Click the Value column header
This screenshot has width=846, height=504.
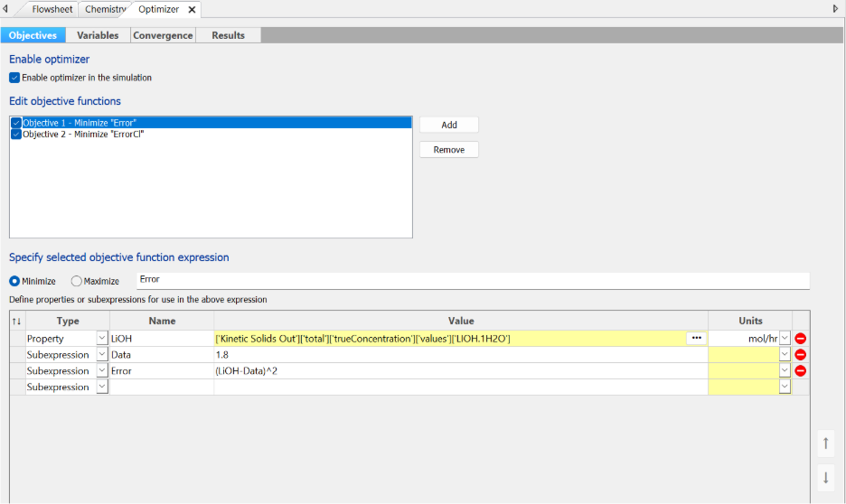[461, 321]
